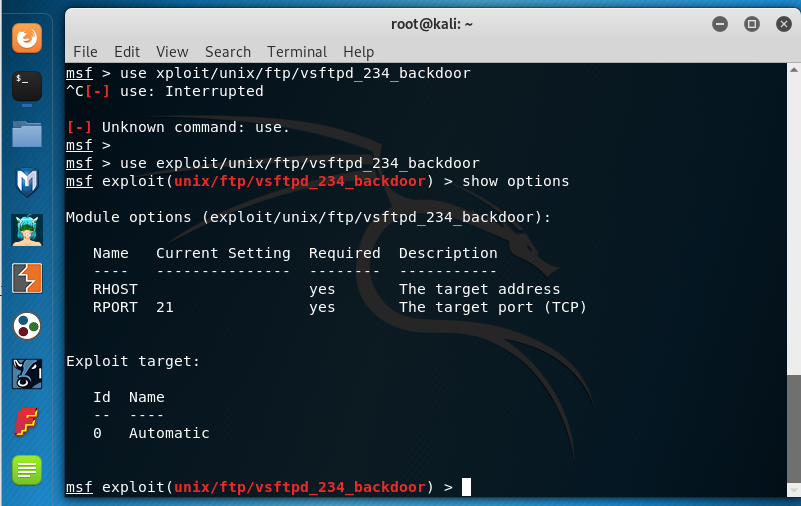Image resolution: width=801 pixels, height=506 pixels.
Task: Click the exploit target Id 0
Action: click(x=97, y=433)
